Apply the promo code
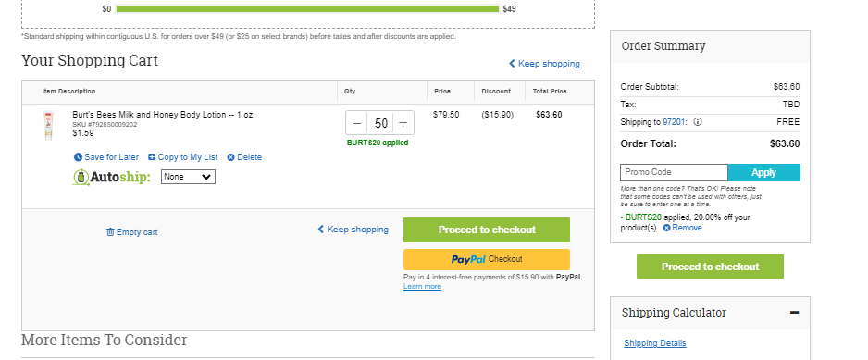The height and width of the screenshot is (360, 868). 764,172
